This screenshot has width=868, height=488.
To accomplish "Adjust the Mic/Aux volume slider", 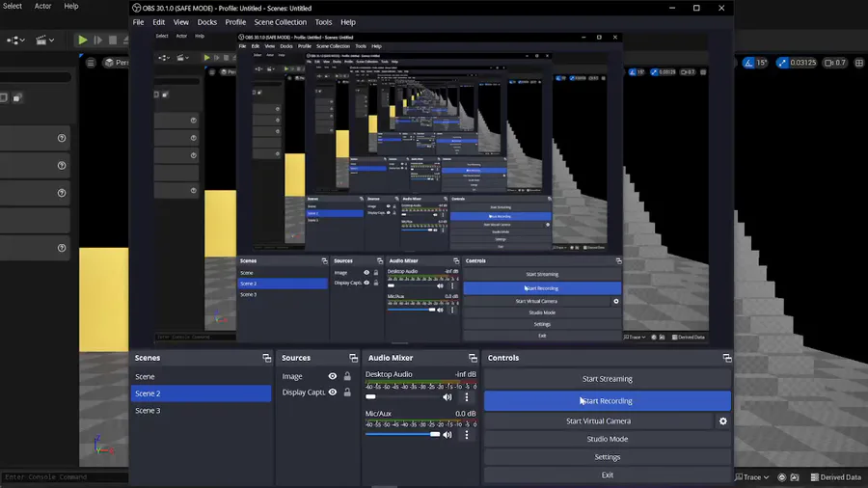I will 402,434.
